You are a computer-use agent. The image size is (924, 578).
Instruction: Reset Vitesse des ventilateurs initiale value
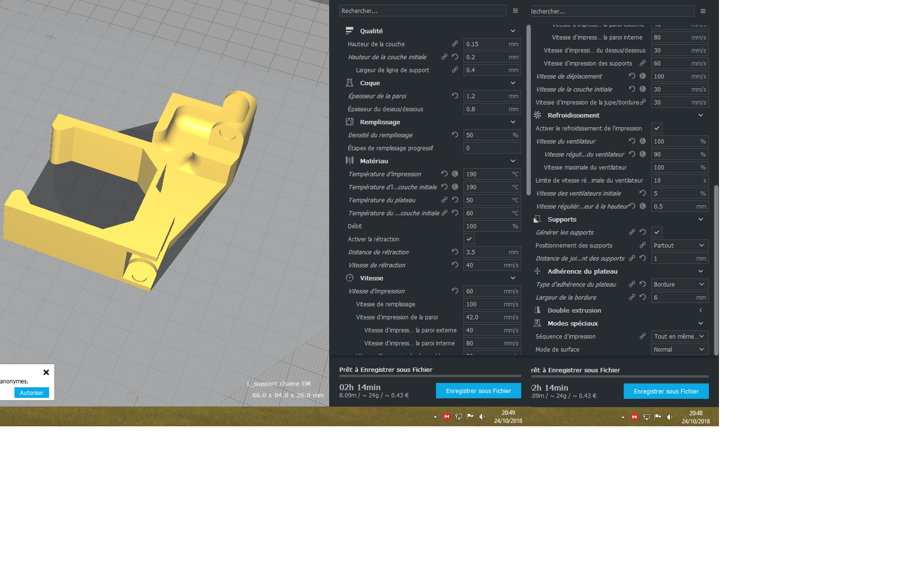642,193
